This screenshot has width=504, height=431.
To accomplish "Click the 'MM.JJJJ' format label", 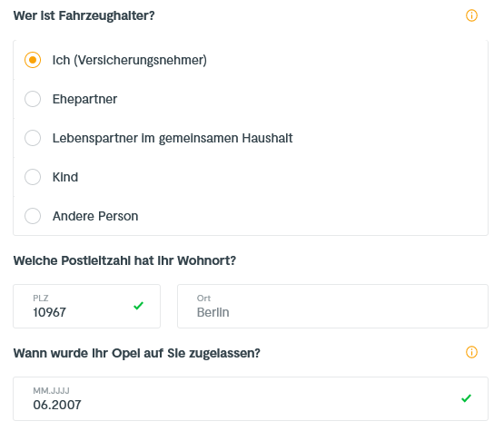I will coord(51,390).
